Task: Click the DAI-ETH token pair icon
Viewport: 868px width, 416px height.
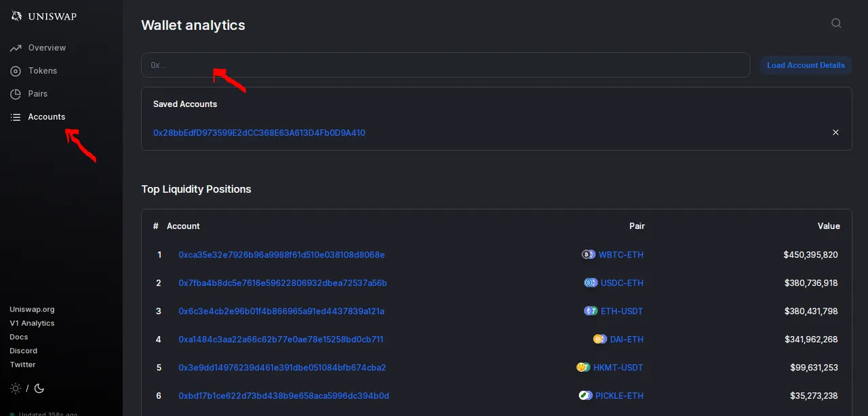Action: click(x=599, y=339)
